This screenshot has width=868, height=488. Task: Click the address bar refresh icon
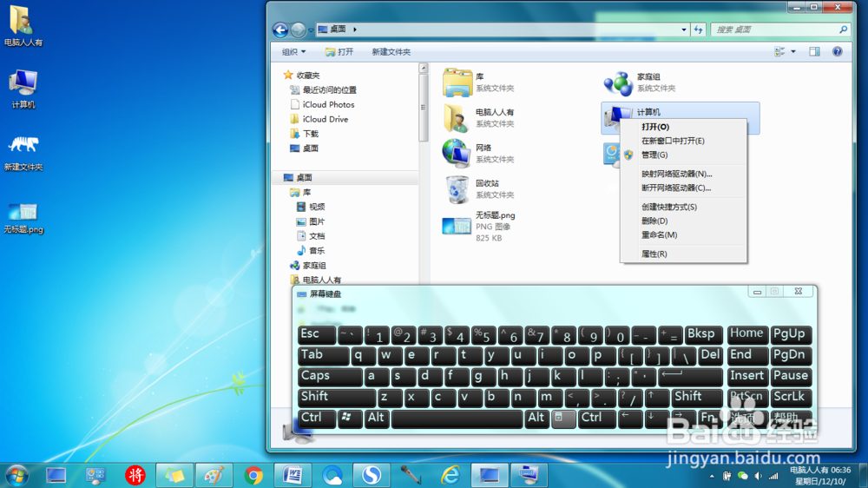[699, 30]
